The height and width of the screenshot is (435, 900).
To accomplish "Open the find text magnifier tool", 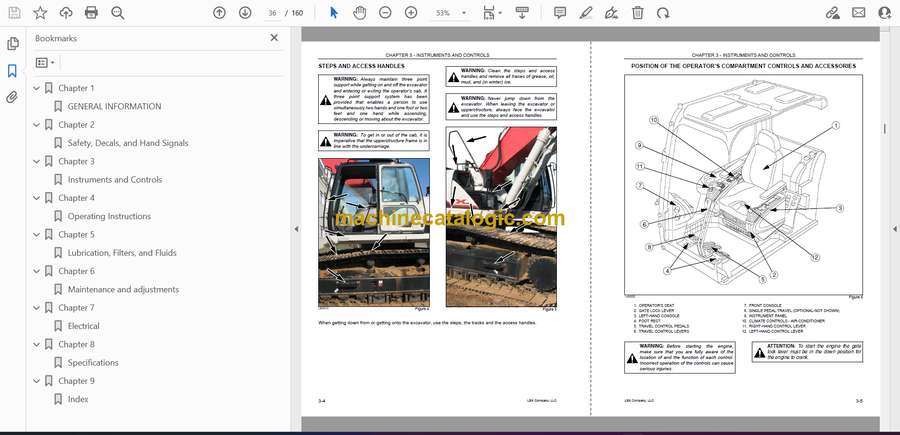I will tap(118, 13).
